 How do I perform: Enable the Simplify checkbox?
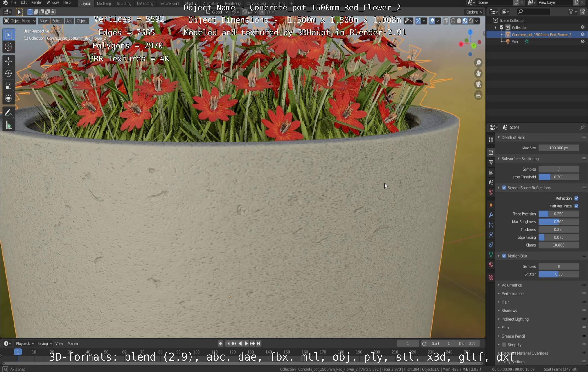[x=504, y=345]
